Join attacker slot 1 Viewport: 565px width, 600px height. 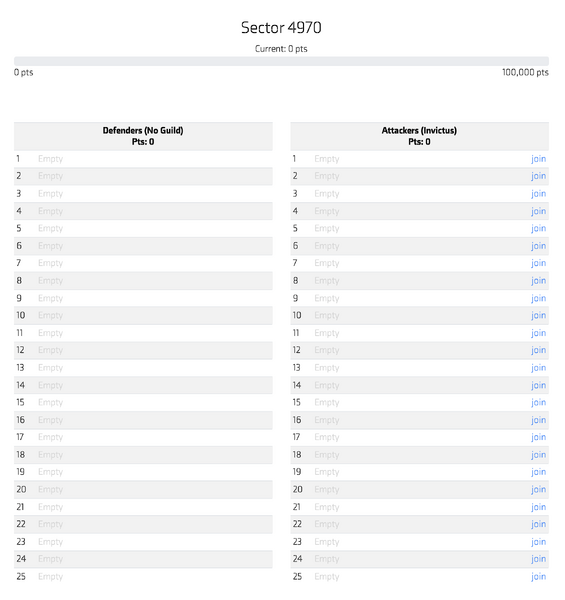tap(538, 159)
